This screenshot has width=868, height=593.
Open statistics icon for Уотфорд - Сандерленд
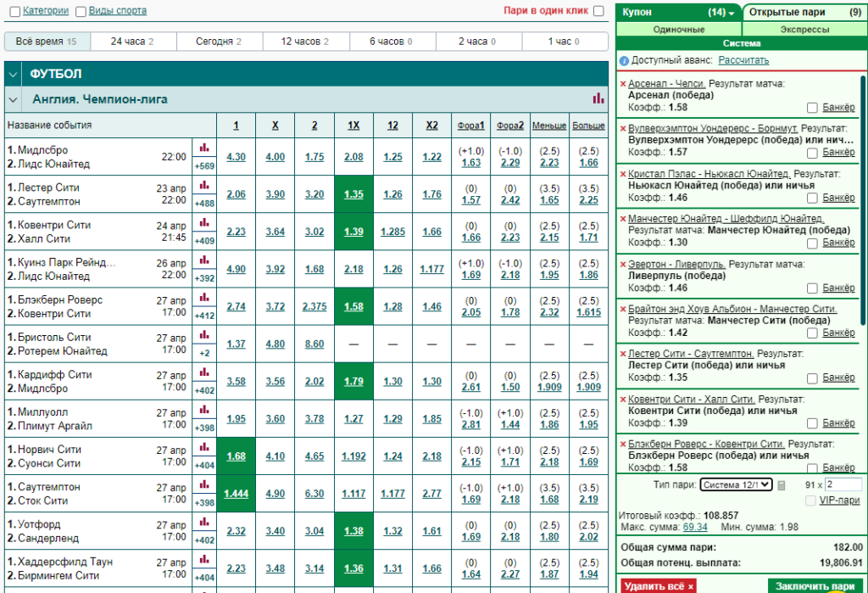[204, 522]
